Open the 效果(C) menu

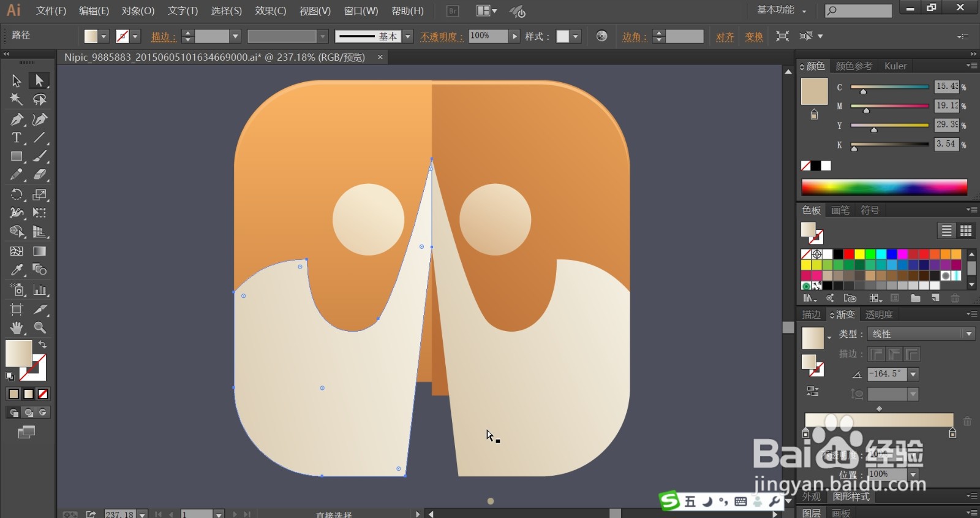271,11
